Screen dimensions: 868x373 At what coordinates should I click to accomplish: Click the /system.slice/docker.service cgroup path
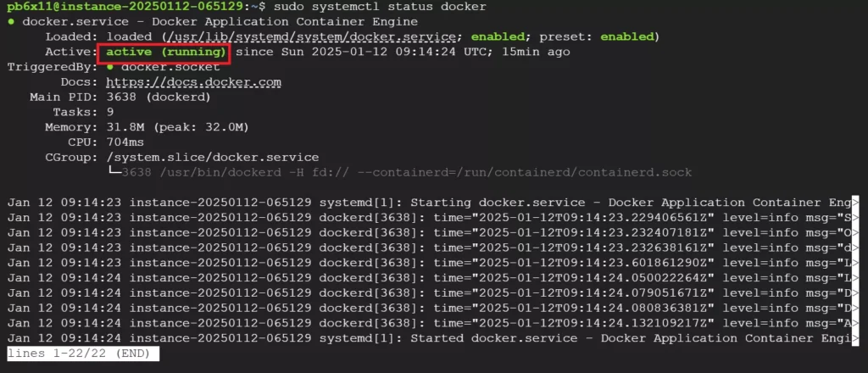click(x=213, y=158)
